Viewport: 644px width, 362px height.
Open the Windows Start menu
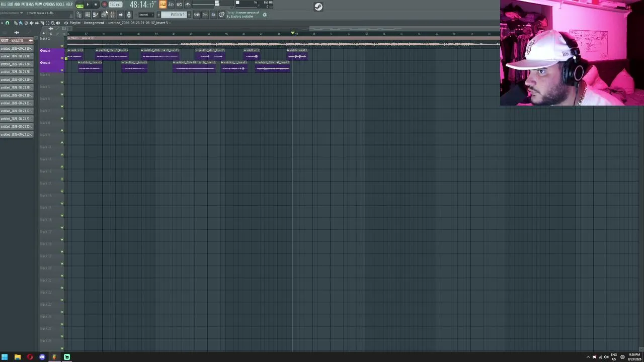5,357
